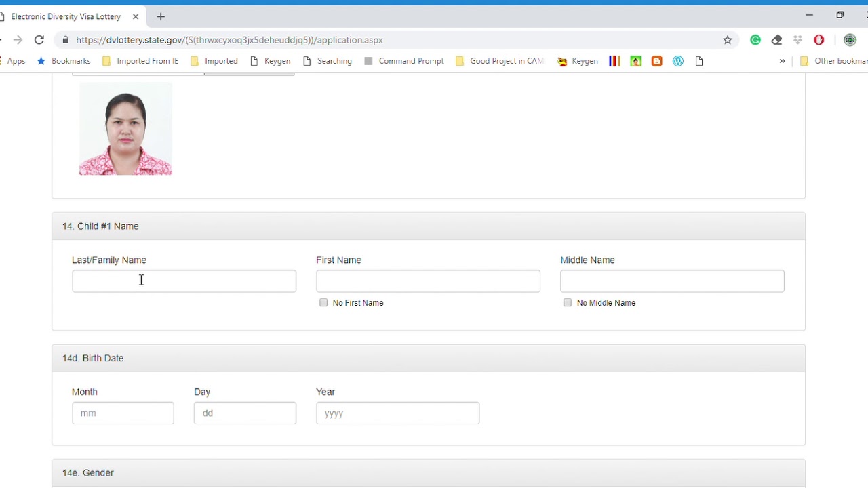Screen dimensions: 868x488
Task: Click the birth Year field
Action: pos(397,413)
